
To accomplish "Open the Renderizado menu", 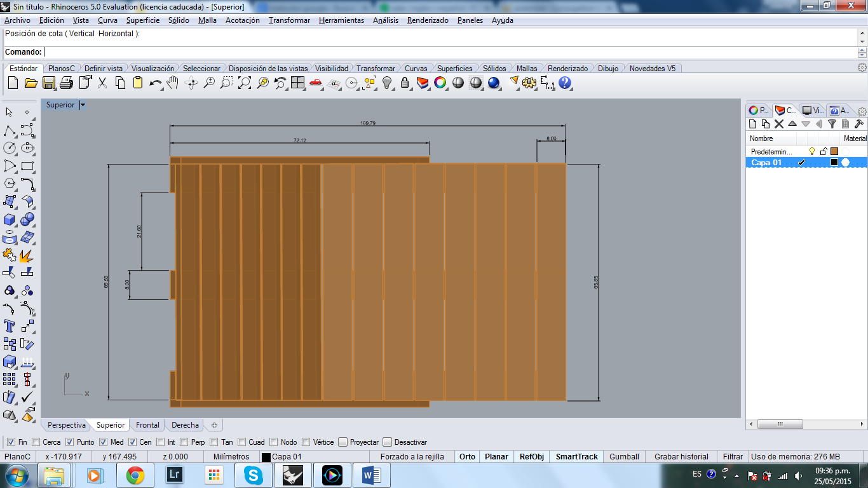I will pos(428,20).
